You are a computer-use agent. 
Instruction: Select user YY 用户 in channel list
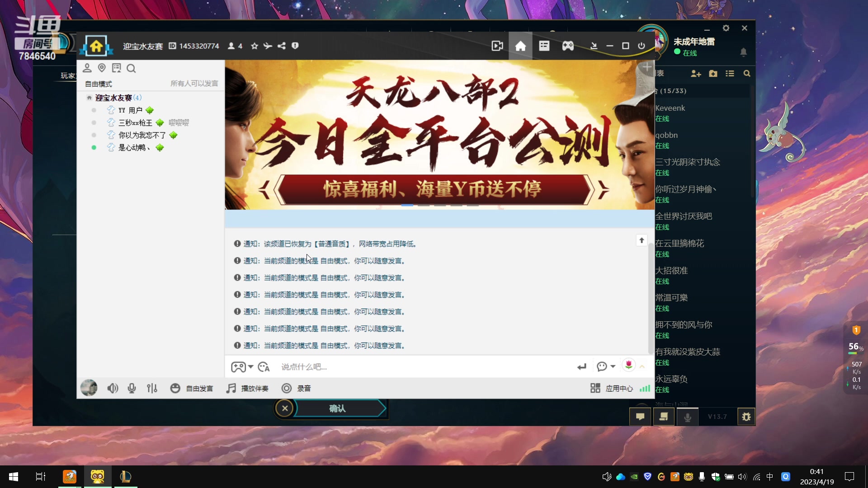coord(131,110)
